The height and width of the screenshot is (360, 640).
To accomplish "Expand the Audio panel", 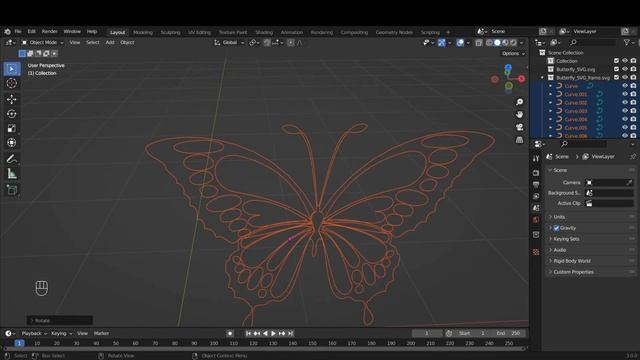I will [x=591, y=250].
